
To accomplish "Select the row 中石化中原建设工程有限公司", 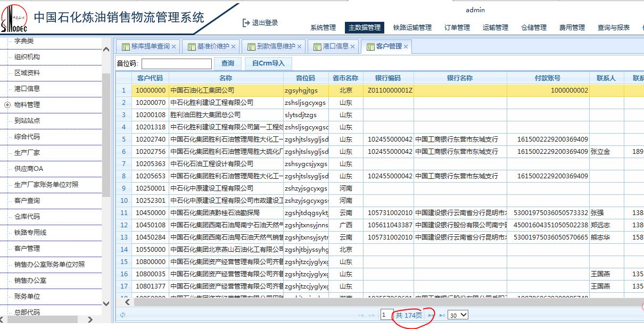I will (380, 188).
